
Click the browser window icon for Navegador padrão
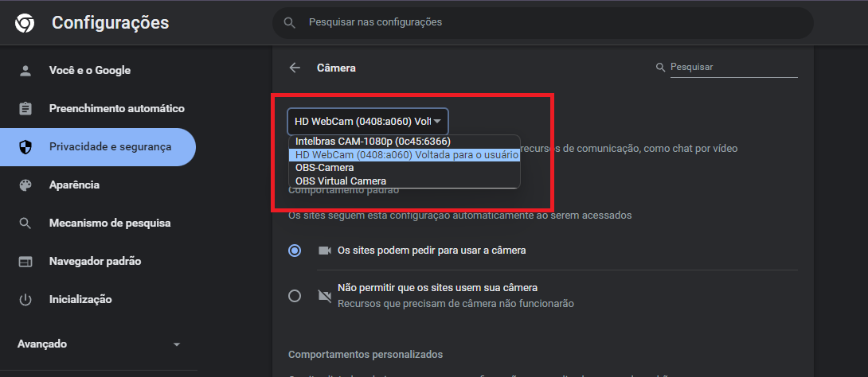(25, 262)
